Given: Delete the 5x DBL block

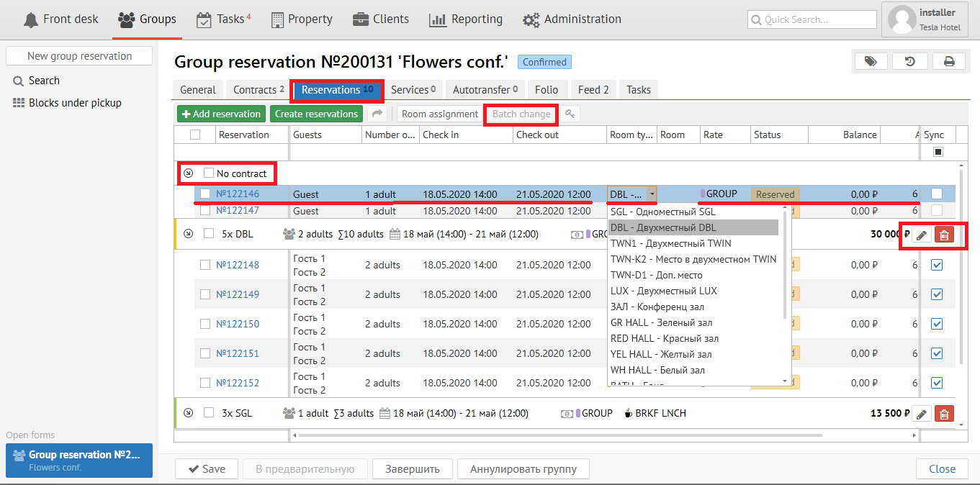Looking at the screenshot, I should click(945, 235).
